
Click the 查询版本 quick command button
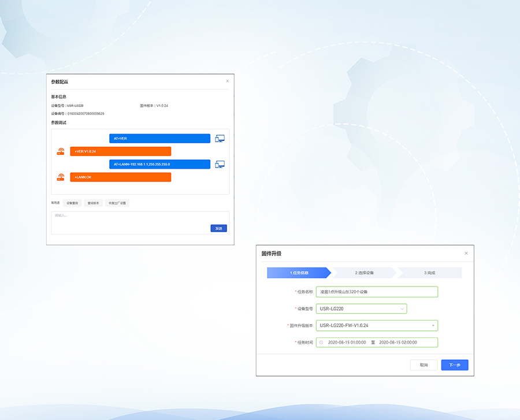(93, 203)
